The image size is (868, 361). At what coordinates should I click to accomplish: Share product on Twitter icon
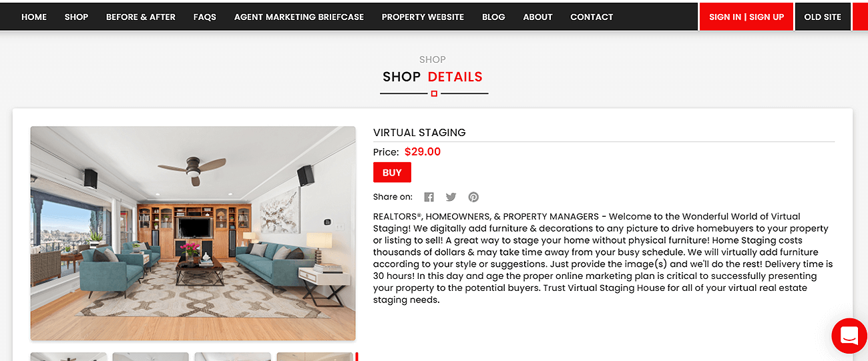point(451,197)
